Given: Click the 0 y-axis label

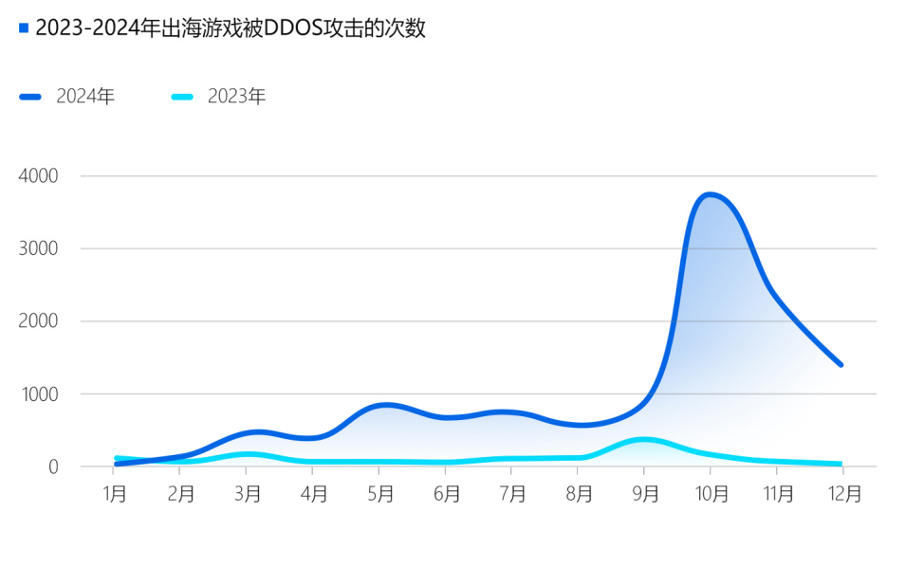Looking at the screenshot, I should coord(53,466).
